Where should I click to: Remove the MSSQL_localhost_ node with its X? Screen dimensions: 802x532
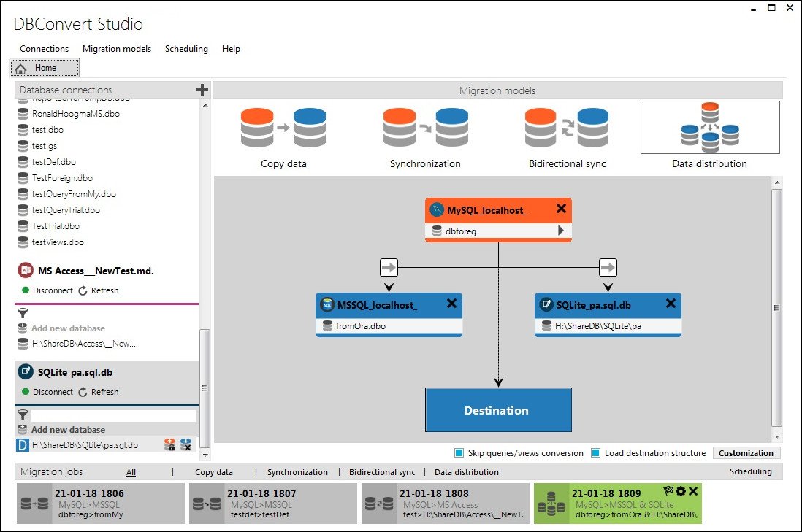coord(451,304)
